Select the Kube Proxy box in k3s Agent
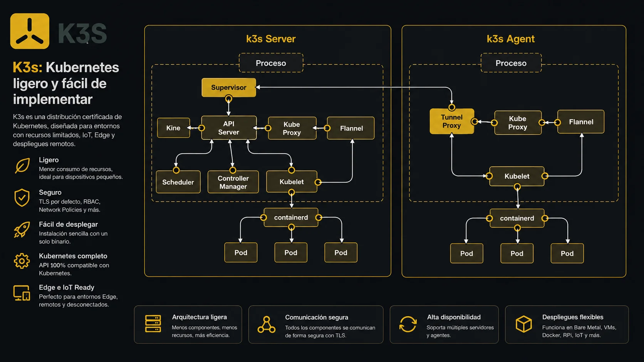Viewport: 644px width, 362px height. (518, 123)
